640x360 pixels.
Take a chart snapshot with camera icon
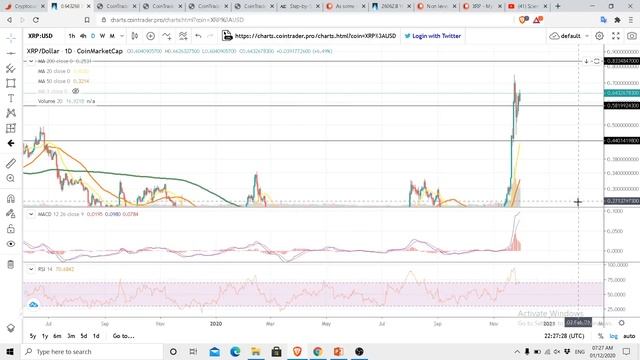point(632,36)
